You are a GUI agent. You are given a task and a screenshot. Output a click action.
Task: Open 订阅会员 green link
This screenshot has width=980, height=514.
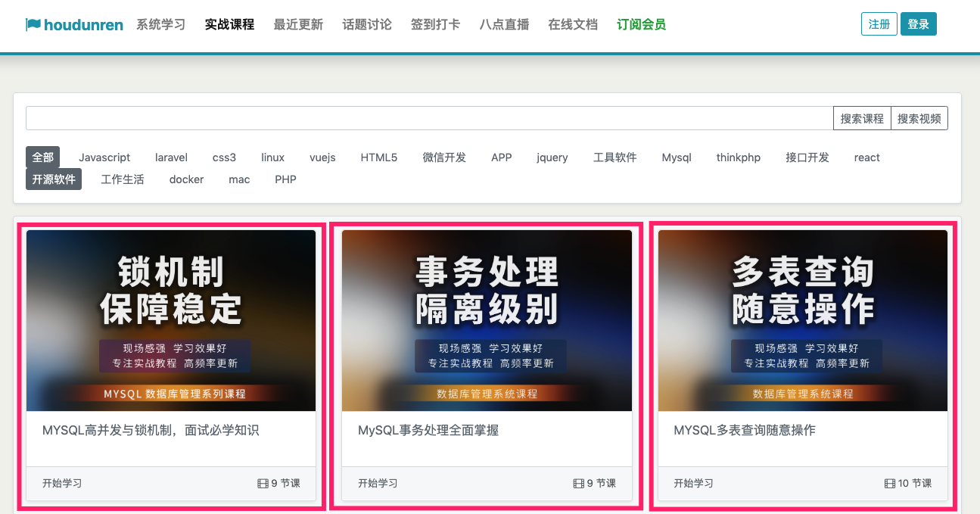pos(641,24)
